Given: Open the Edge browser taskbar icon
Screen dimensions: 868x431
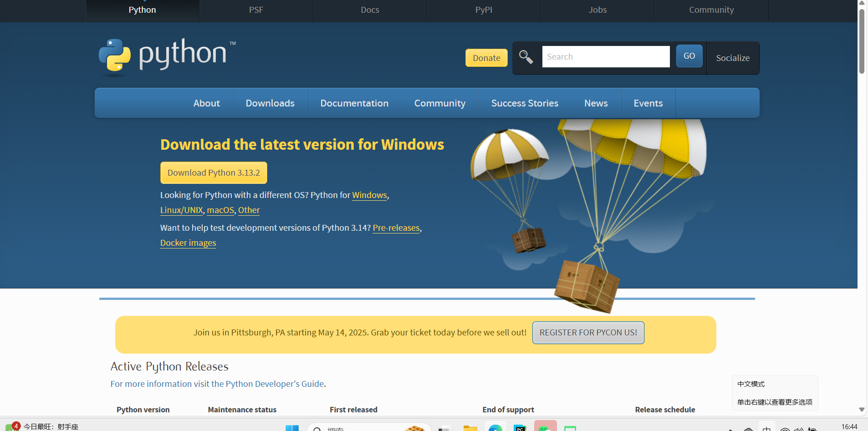Looking at the screenshot, I should tap(495, 428).
